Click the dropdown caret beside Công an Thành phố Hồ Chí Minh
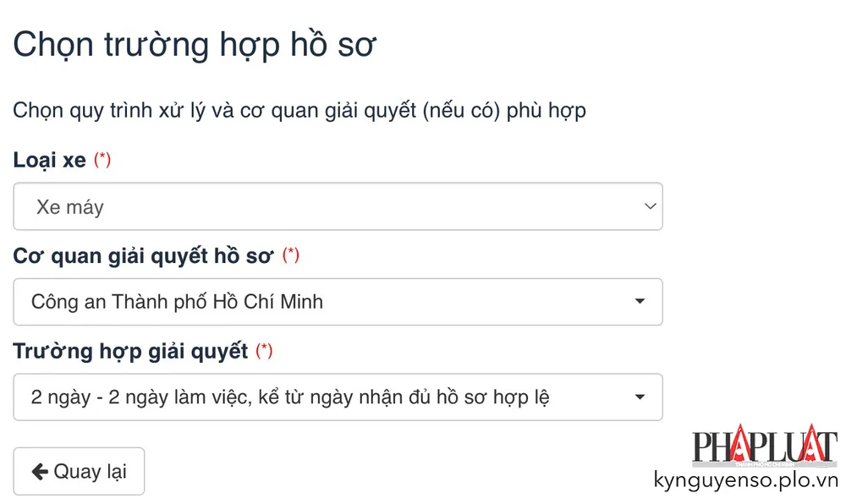Image resolution: width=846 pixels, height=504 pixels. click(x=639, y=302)
